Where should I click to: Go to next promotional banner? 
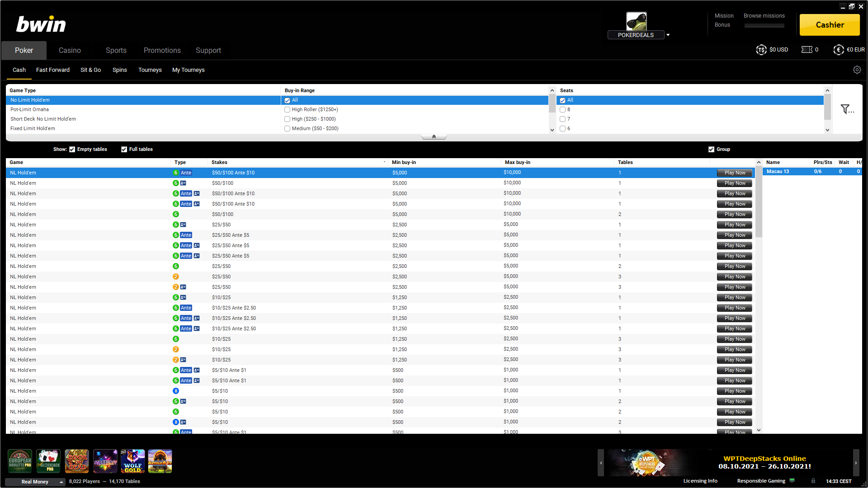pyautogui.click(x=856, y=463)
